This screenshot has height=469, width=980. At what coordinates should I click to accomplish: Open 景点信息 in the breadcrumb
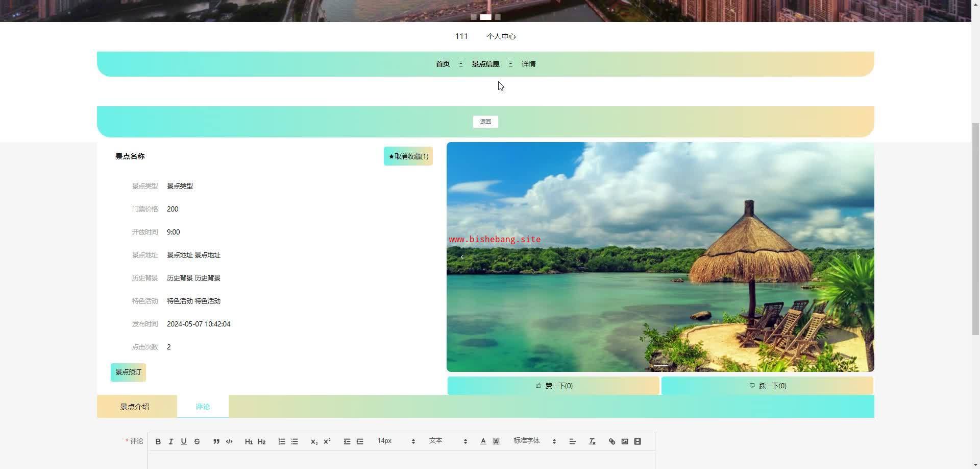point(485,64)
